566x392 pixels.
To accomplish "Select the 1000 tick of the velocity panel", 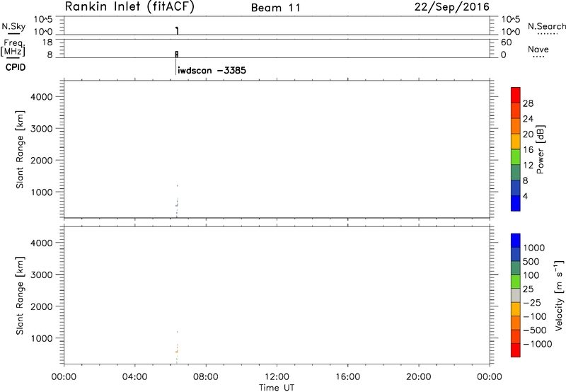I will click(42, 338).
